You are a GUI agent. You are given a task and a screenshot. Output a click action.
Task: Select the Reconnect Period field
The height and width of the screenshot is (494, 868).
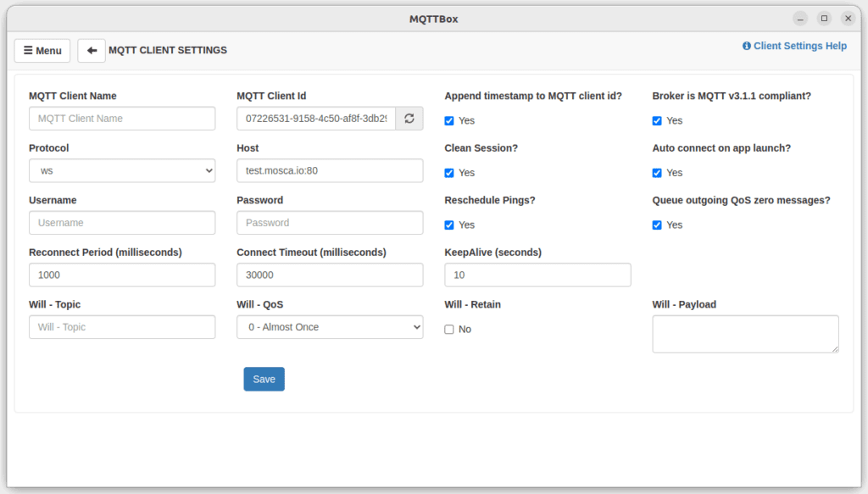tap(121, 275)
